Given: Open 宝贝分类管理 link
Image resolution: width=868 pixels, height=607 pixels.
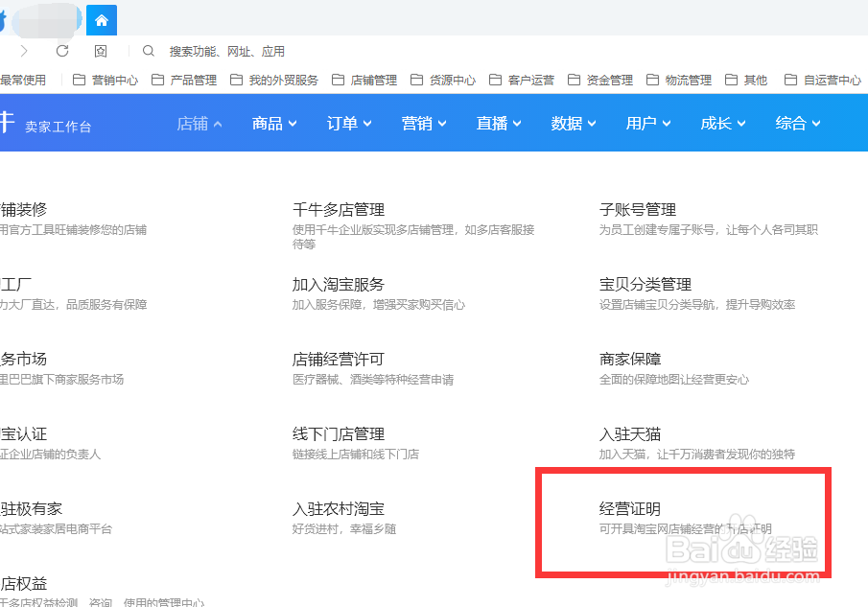Looking at the screenshot, I should 645,285.
